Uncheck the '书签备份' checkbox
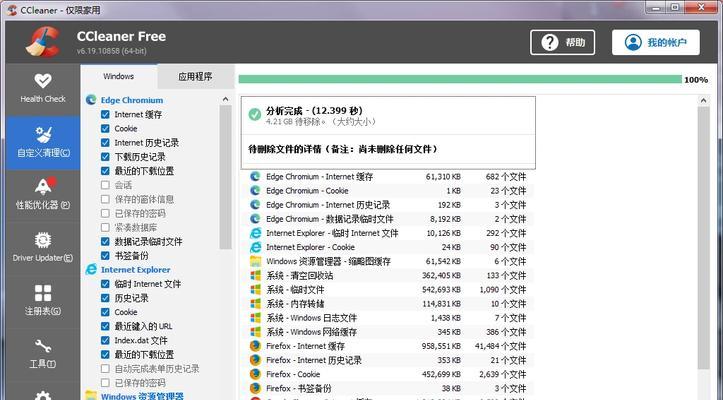 pyautogui.click(x=105, y=256)
